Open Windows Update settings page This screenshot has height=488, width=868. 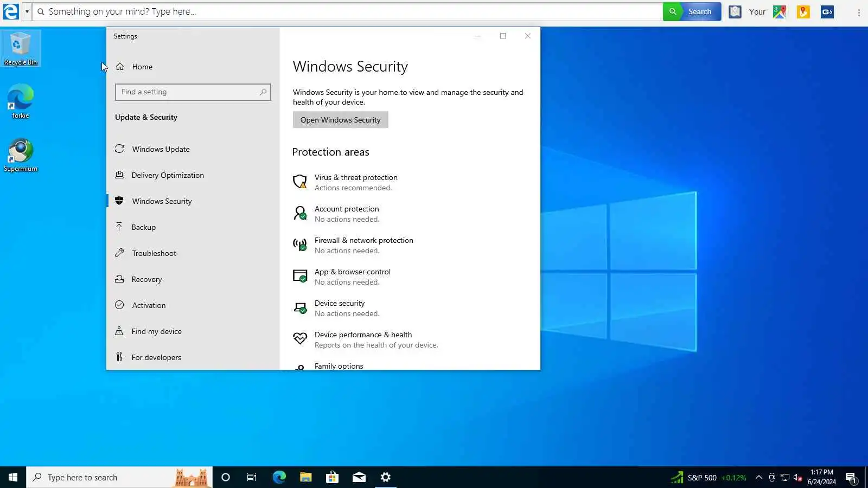click(193, 149)
